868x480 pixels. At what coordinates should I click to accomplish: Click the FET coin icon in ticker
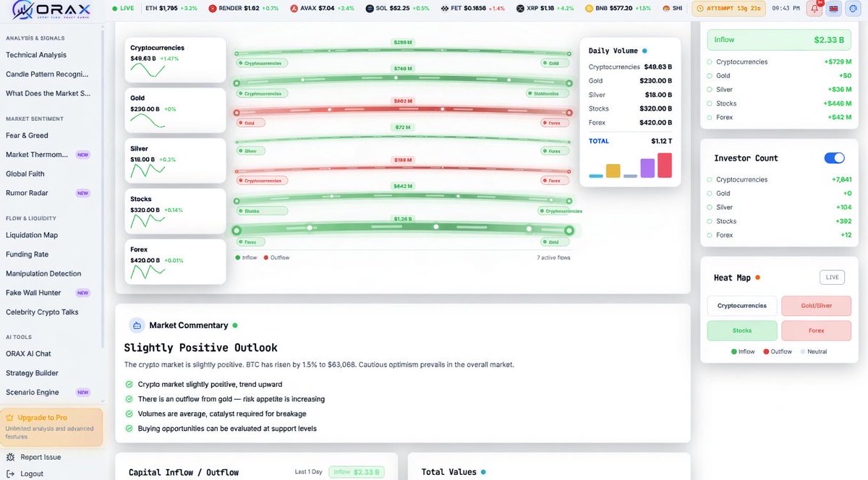[x=445, y=9]
